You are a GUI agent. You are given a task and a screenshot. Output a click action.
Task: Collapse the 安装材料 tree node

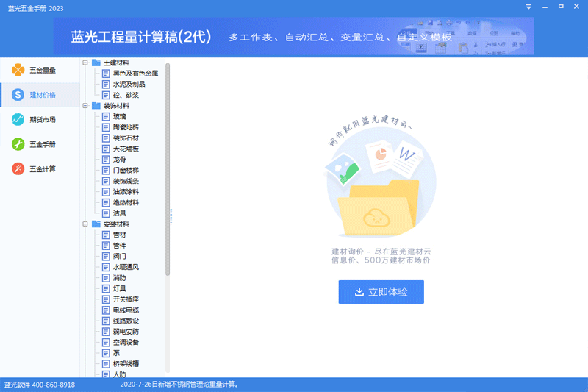(85, 224)
